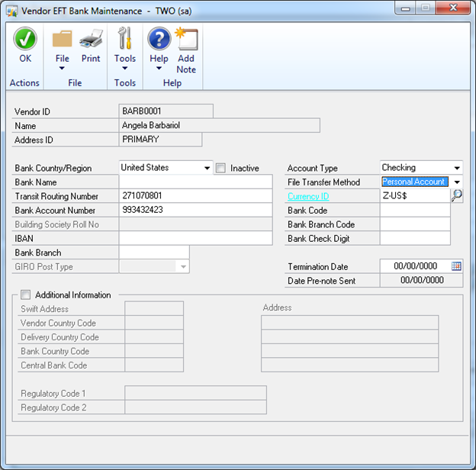The image size is (476, 470).
Task: Check the Inactive checkbox
Action: tap(221, 169)
